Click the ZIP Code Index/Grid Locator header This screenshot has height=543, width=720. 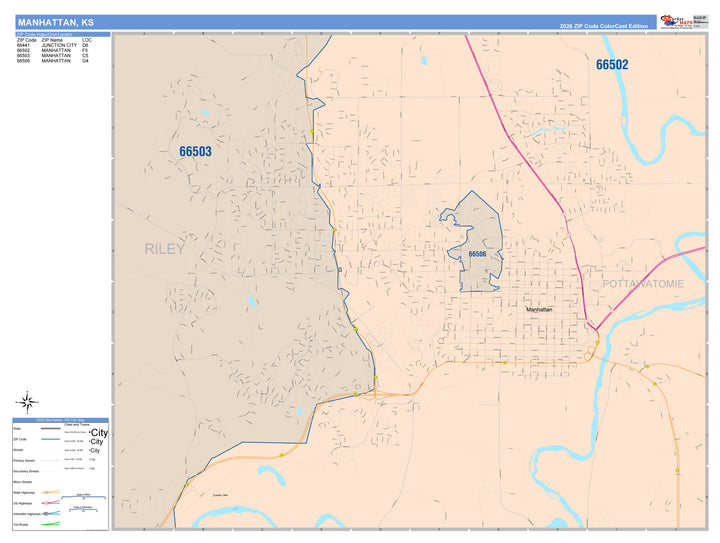(63, 34)
